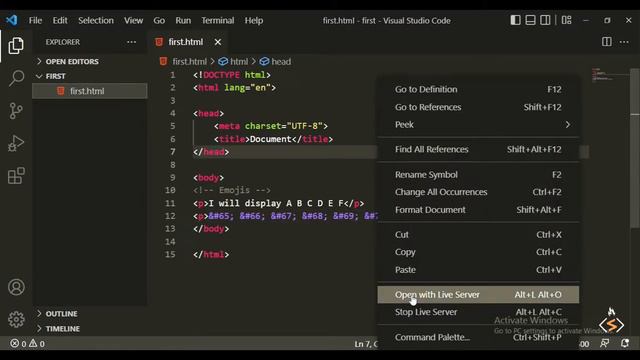Click the VS Code logo icon

pyautogui.click(x=11, y=20)
